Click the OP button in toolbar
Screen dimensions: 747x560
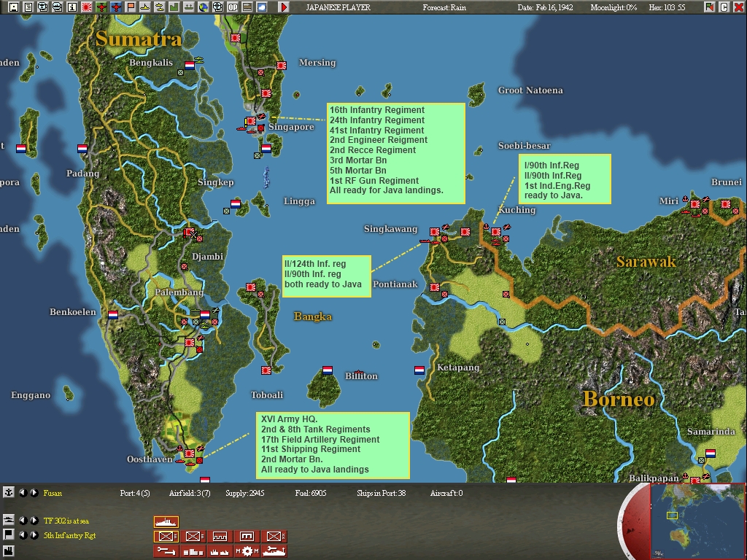point(233,7)
